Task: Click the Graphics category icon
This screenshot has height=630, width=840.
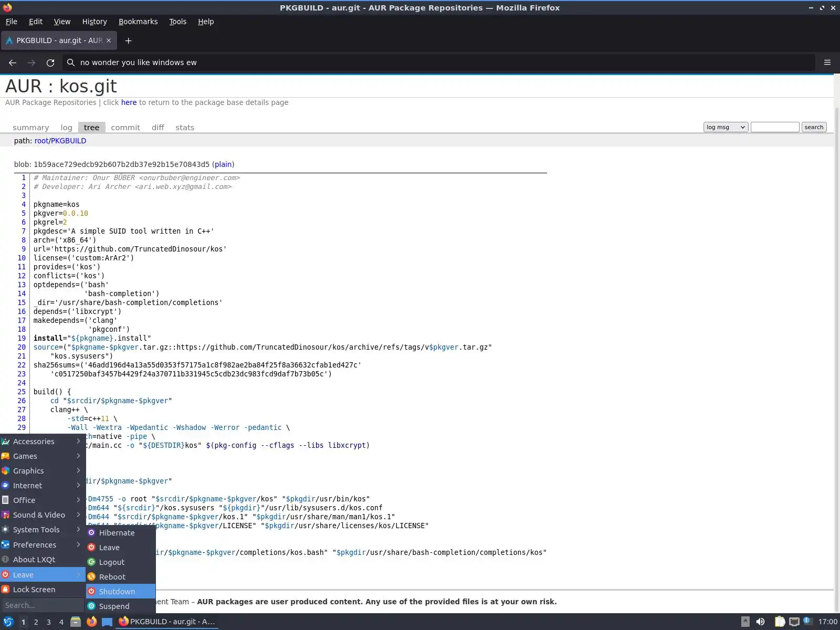Action: tap(5, 471)
